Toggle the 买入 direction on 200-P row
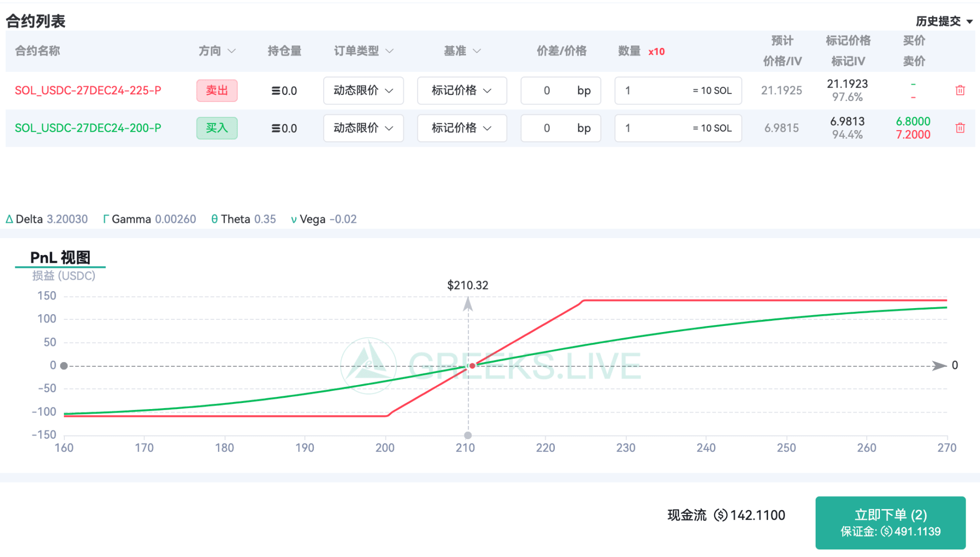 tap(217, 128)
